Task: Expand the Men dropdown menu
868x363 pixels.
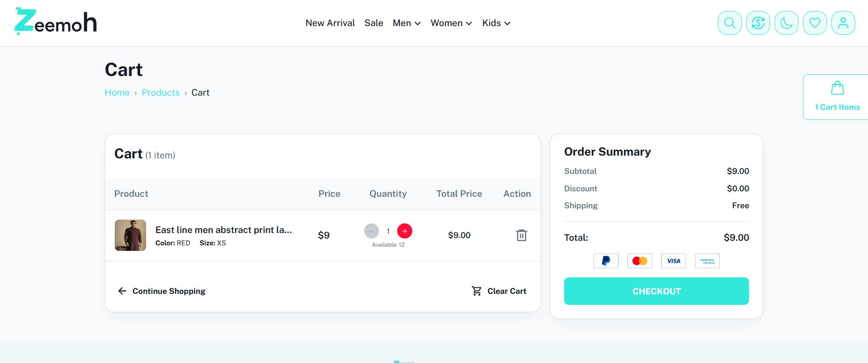Action: tap(406, 23)
